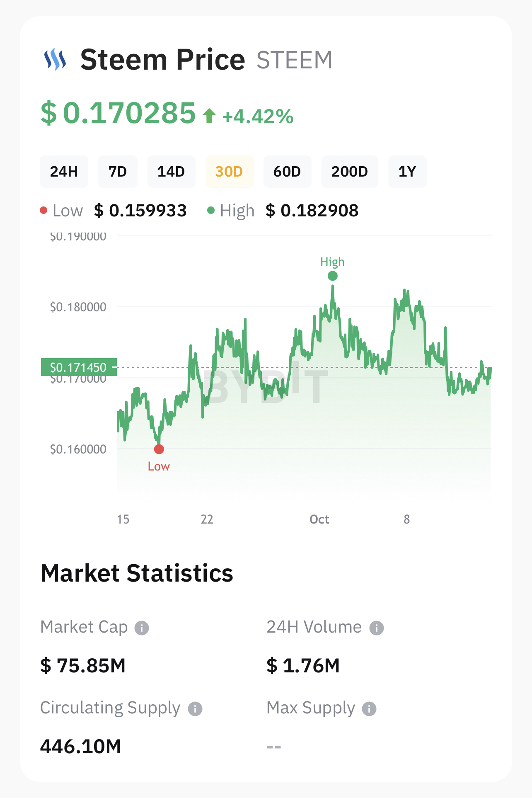Screen dimensions: 532x798
Task: Click the 24H Volume info icon
Action: [x=377, y=628]
